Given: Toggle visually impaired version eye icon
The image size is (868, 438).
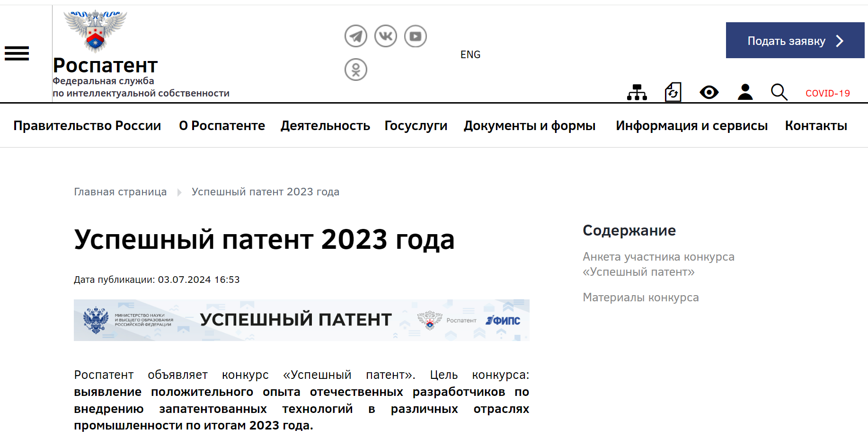Looking at the screenshot, I should (709, 92).
